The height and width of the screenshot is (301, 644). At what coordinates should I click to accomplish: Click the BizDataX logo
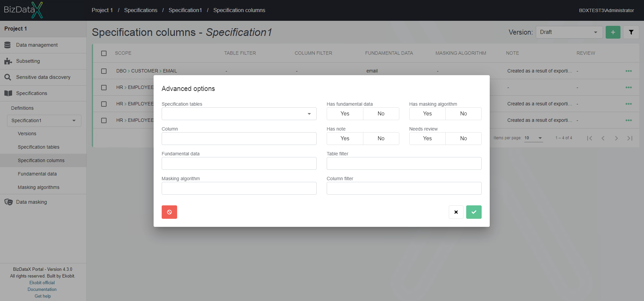tap(23, 10)
